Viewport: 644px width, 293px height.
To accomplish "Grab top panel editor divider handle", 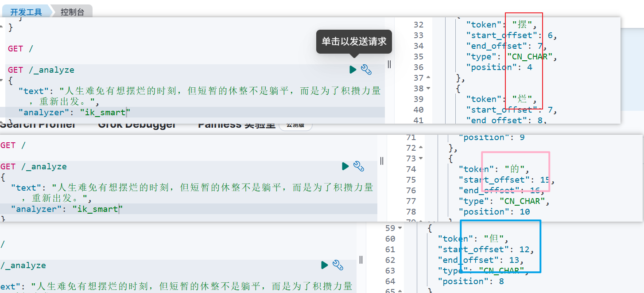I will coord(389,64).
